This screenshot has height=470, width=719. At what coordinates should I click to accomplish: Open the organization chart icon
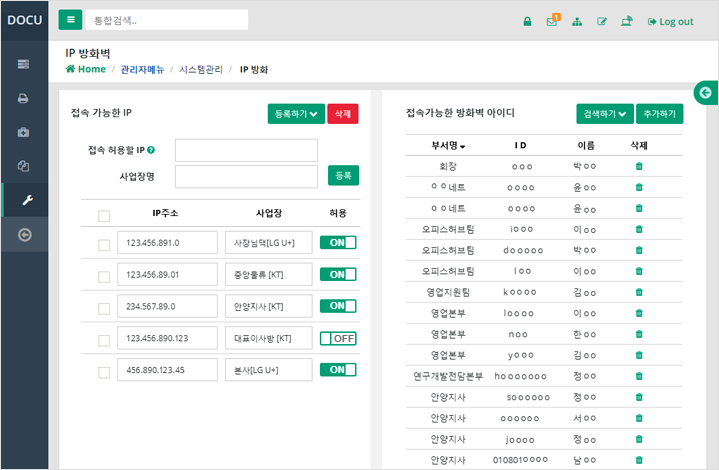point(577,21)
